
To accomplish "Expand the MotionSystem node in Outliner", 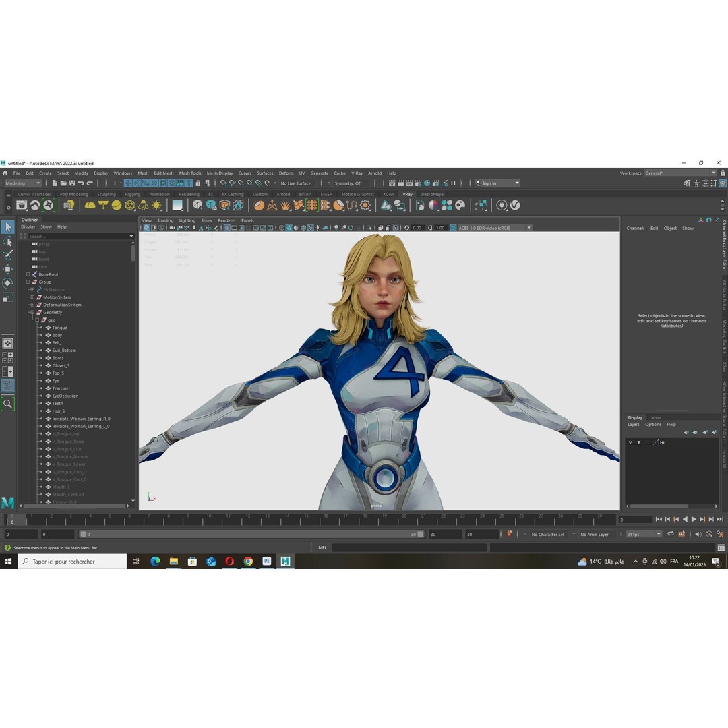I will tap(32, 297).
